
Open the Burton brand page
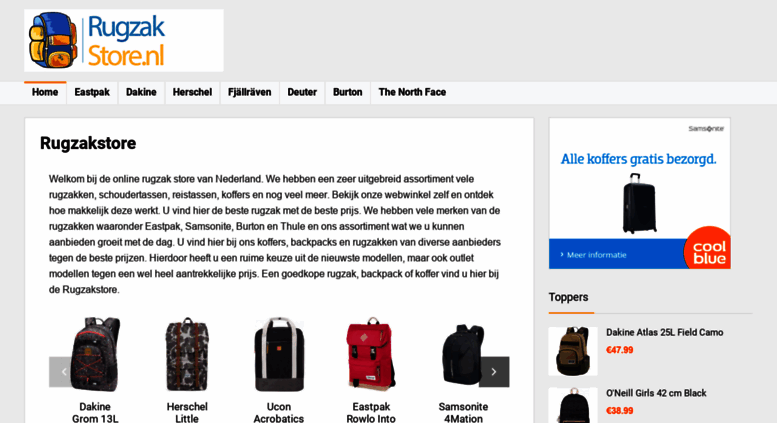(348, 93)
